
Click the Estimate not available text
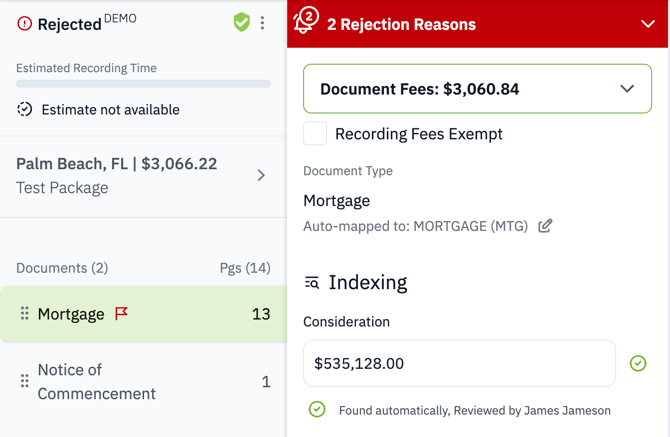[x=110, y=110]
